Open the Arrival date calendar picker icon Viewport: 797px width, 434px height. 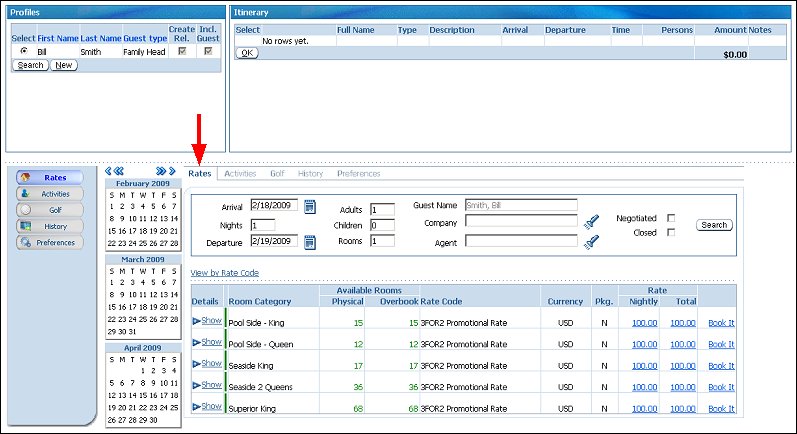pos(310,207)
